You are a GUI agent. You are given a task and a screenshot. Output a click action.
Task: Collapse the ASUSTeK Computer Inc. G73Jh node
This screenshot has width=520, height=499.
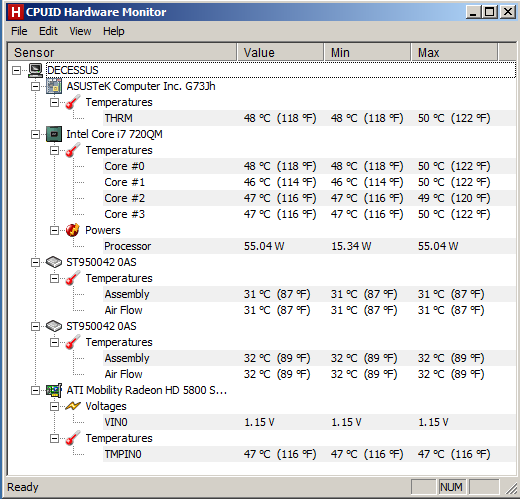pos(35,86)
